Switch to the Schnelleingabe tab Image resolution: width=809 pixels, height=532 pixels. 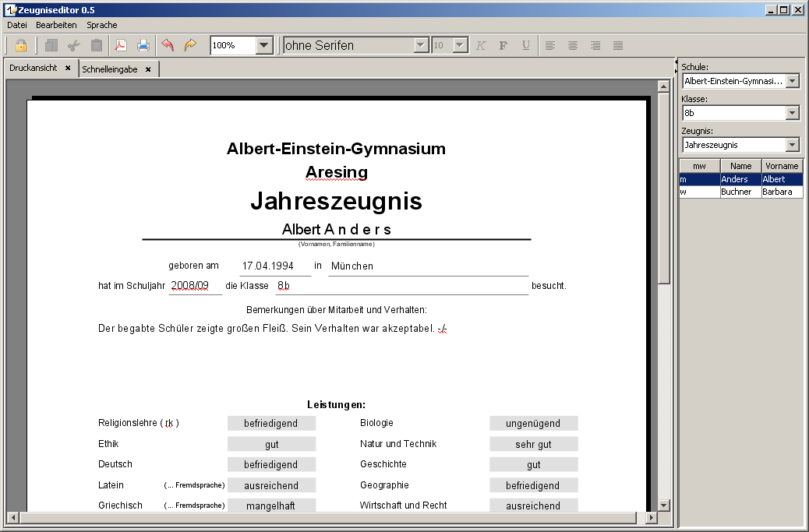point(110,69)
